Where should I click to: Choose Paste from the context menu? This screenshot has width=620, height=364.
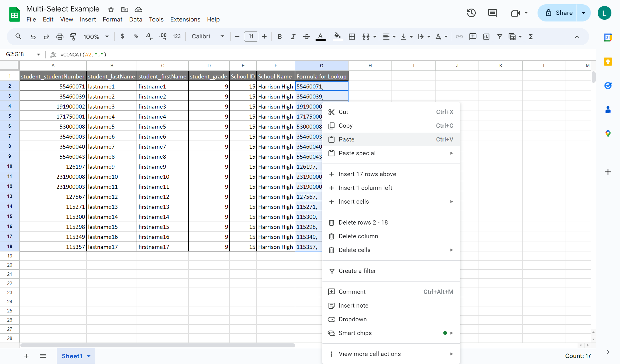(391, 139)
